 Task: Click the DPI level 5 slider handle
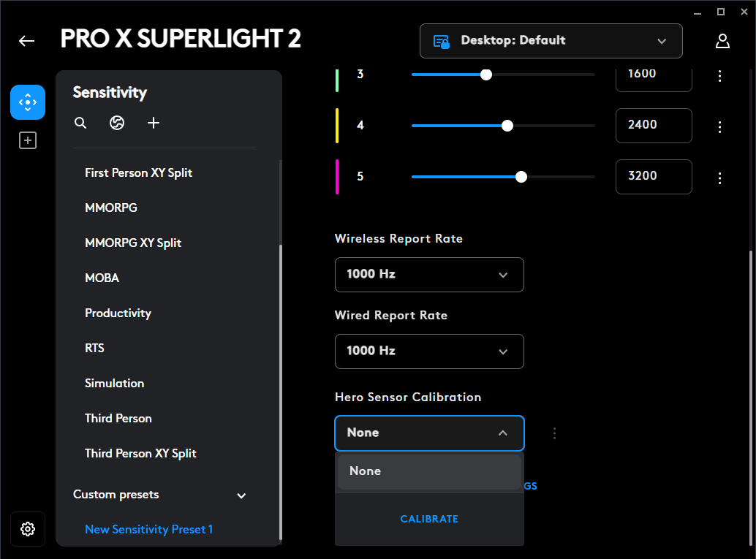click(521, 177)
